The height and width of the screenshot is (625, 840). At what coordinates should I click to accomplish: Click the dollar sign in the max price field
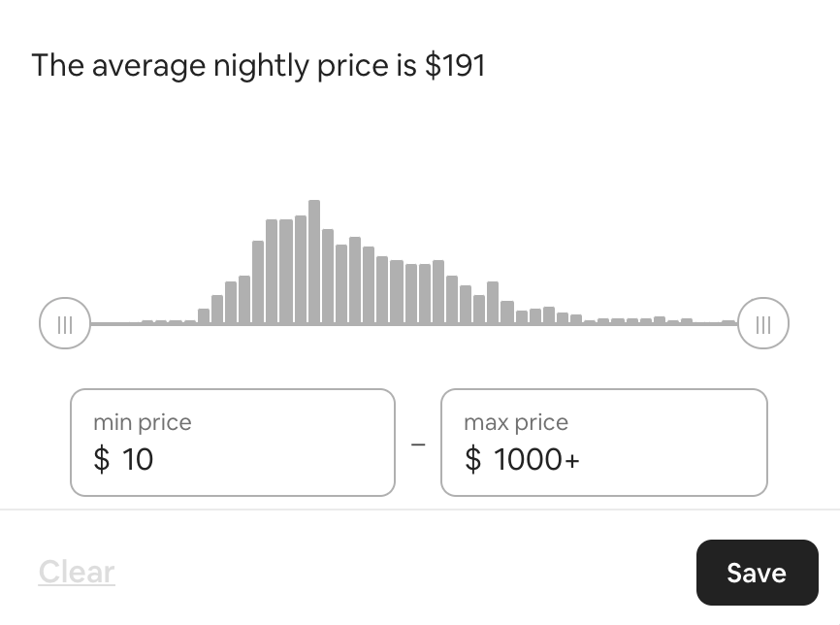tap(472, 459)
